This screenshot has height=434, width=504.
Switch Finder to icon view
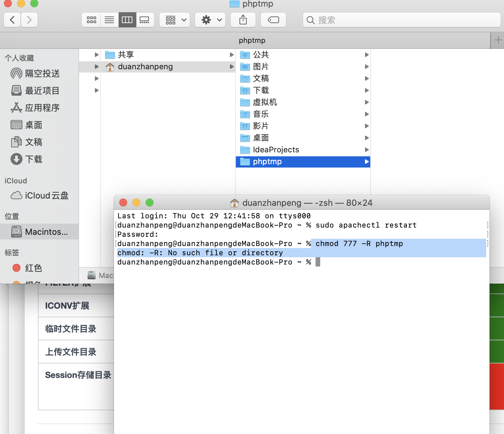point(91,20)
